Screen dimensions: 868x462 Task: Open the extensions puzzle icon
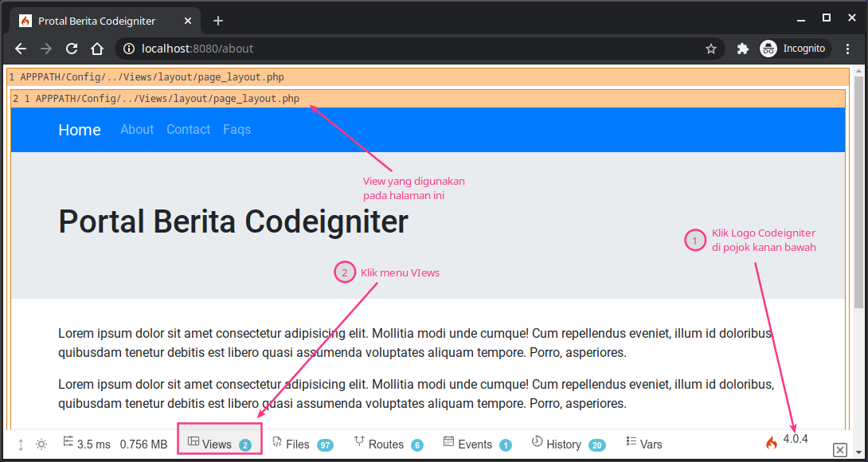pyautogui.click(x=742, y=49)
